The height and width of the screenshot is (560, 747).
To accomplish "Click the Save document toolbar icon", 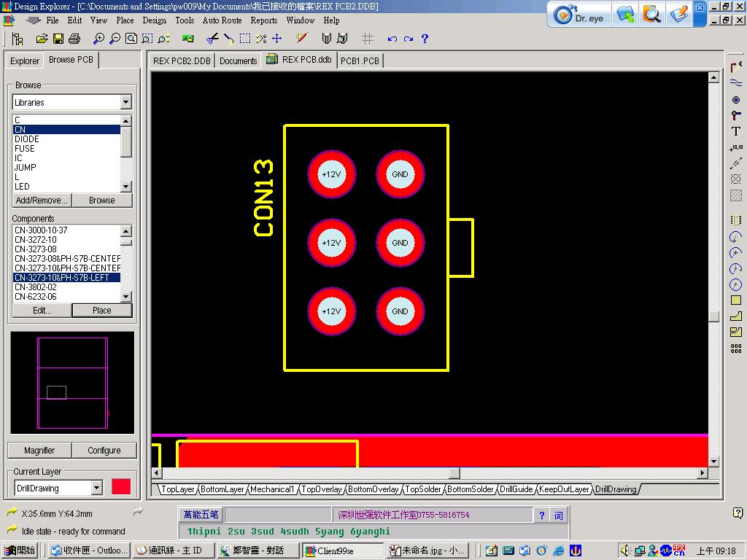I will click(58, 39).
